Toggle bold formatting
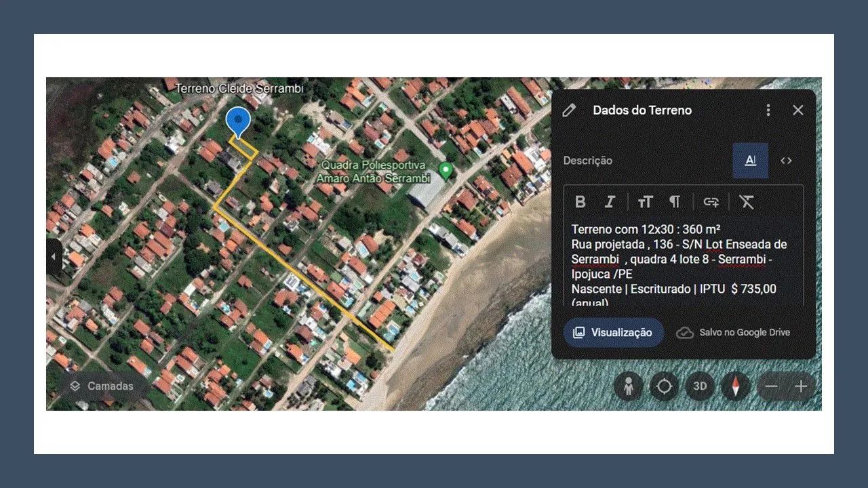This screenshot has width=868, height=488. point(580,201)
